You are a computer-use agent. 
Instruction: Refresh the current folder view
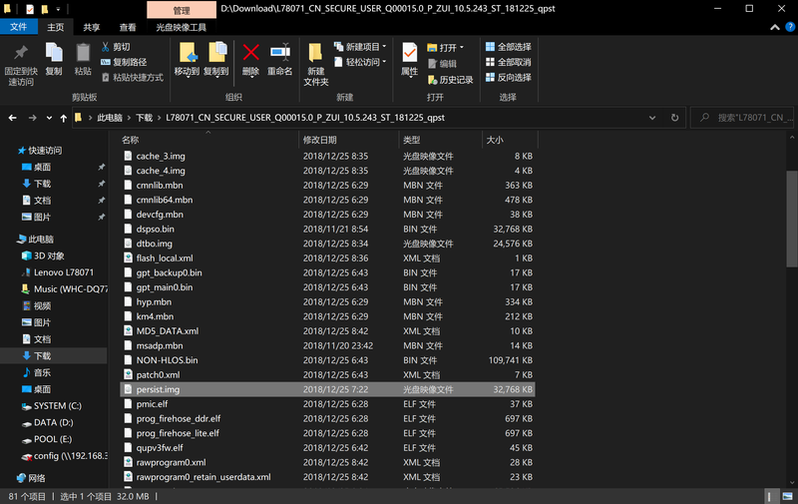pyautogui.click(x=674, y=118)
